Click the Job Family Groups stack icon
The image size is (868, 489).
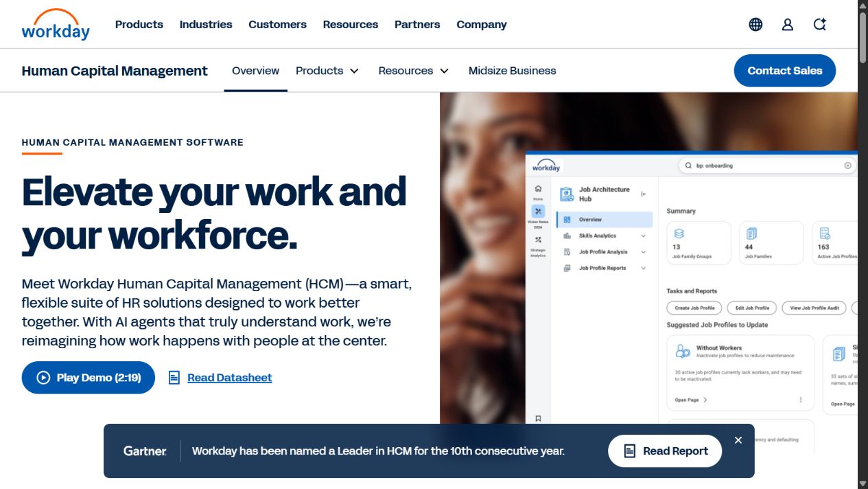[679, 234]
